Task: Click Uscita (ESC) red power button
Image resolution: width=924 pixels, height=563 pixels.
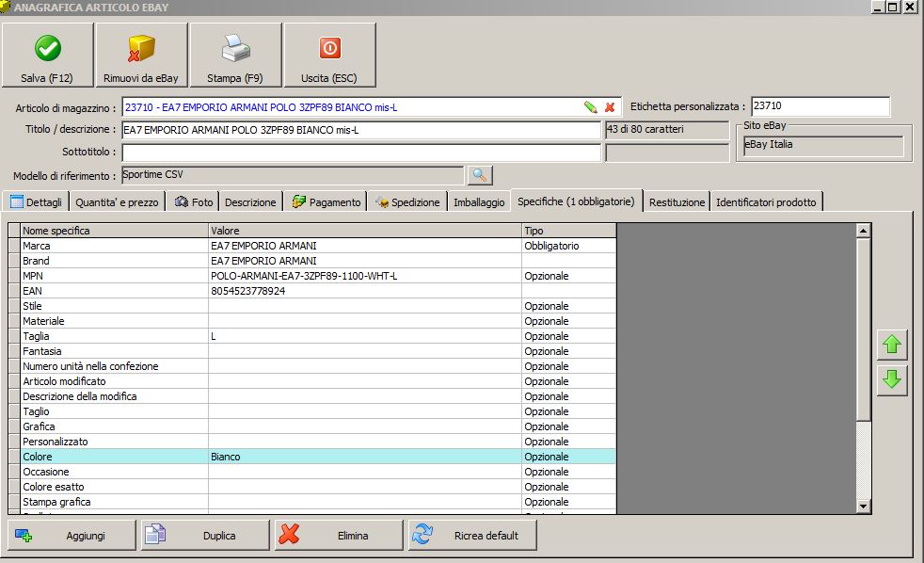Action: pyautogui.click(x=329, y=56)
